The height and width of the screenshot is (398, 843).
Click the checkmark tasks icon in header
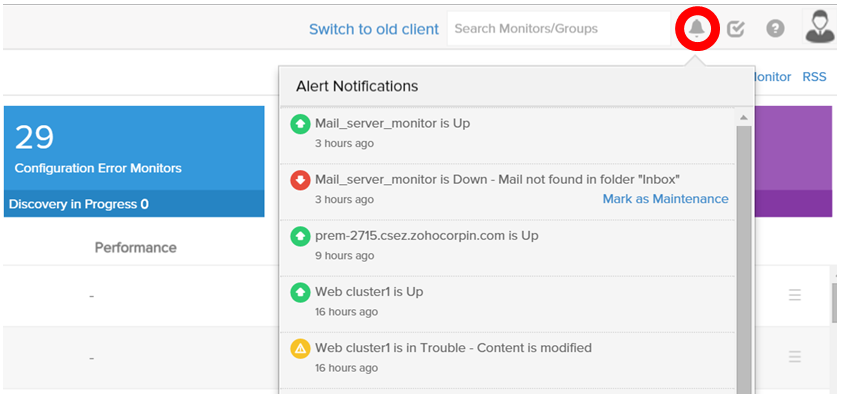coord(735,29)
